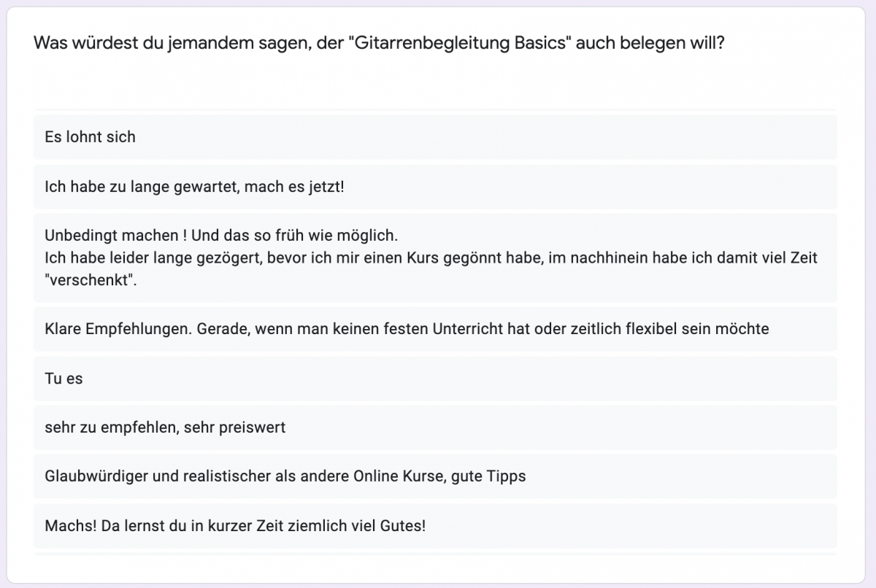Click the quoted word "verschenkt"
The height and width of the screenshot is (588, 876).
coord(91,280)
